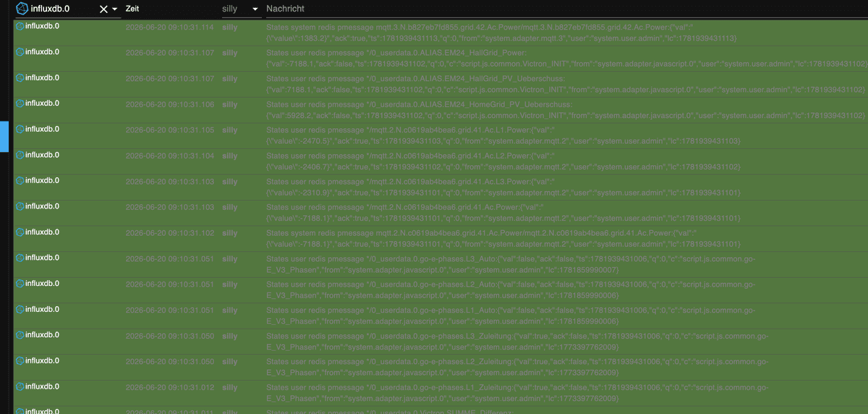Click influxdb icon of the Ac.L2.Power row
This screenshot has width=868, height=414.
(x=20, y=155)
